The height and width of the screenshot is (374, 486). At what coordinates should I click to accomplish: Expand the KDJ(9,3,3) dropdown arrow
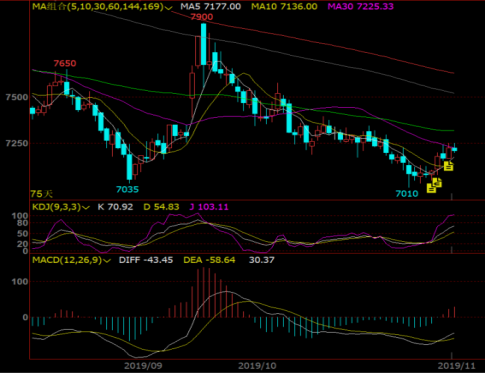(86, 208)
